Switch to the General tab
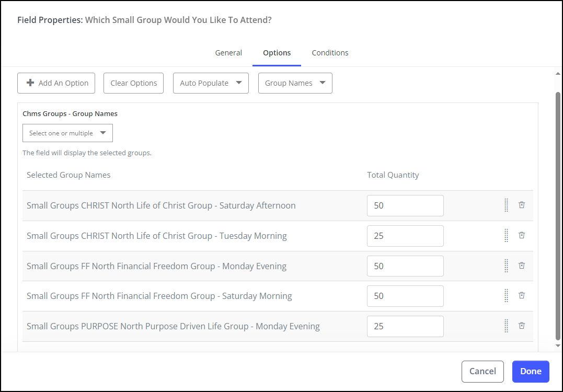 click(228, 53)
